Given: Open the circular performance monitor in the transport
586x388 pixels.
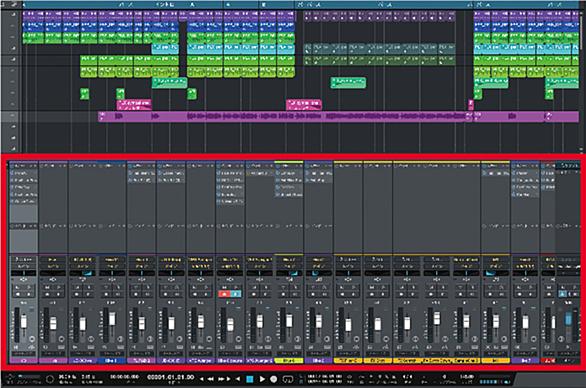Looking at the screenshot, I should 49,379.
